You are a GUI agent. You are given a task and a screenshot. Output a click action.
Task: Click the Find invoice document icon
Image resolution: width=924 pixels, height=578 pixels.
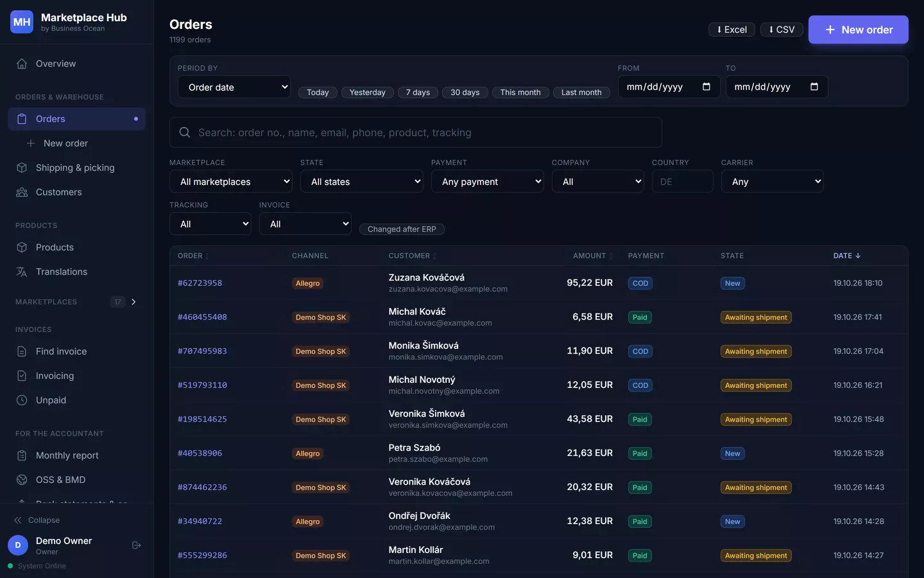click(x=22, y=351)
